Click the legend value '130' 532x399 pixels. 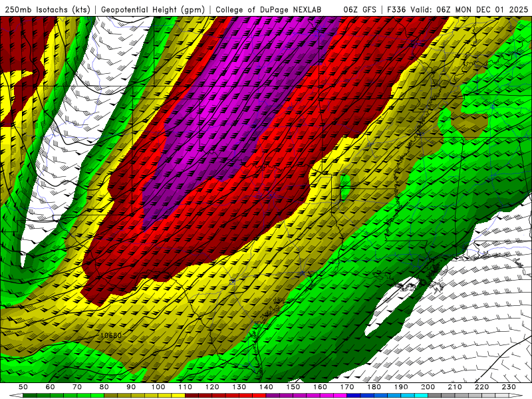pos(239,387)
